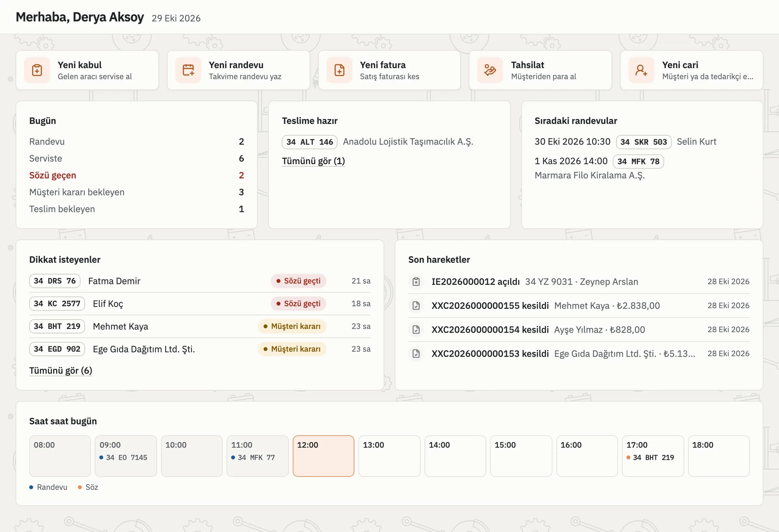This screenshot has width=779, height=532.
Task: Click the Yeni randevu calendar icon
Action: (x=188, y=70)
